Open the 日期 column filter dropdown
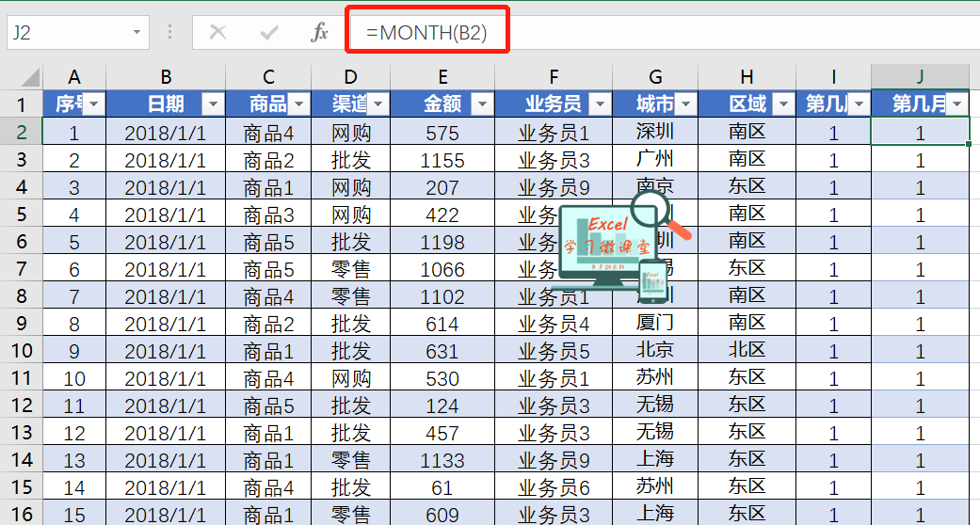Screen dimensions: 980x525 click(213, 103)
